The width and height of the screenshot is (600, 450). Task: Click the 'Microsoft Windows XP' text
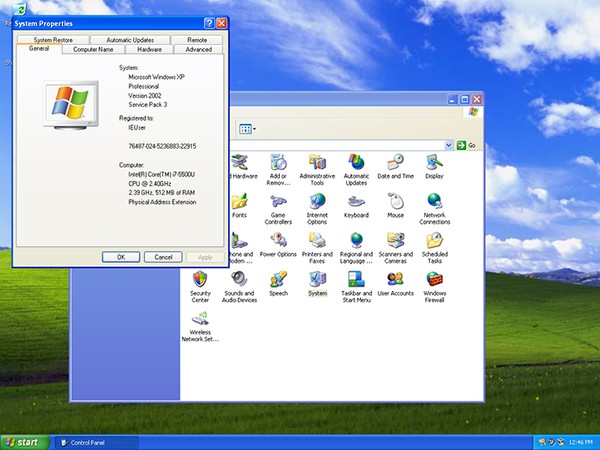point(157,77)
